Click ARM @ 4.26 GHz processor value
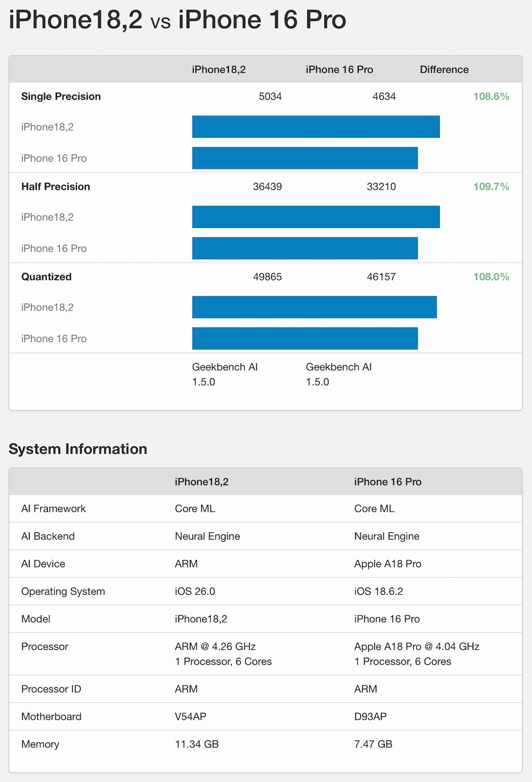The height and width of the screenshot is (782, 532). (215, 646)
